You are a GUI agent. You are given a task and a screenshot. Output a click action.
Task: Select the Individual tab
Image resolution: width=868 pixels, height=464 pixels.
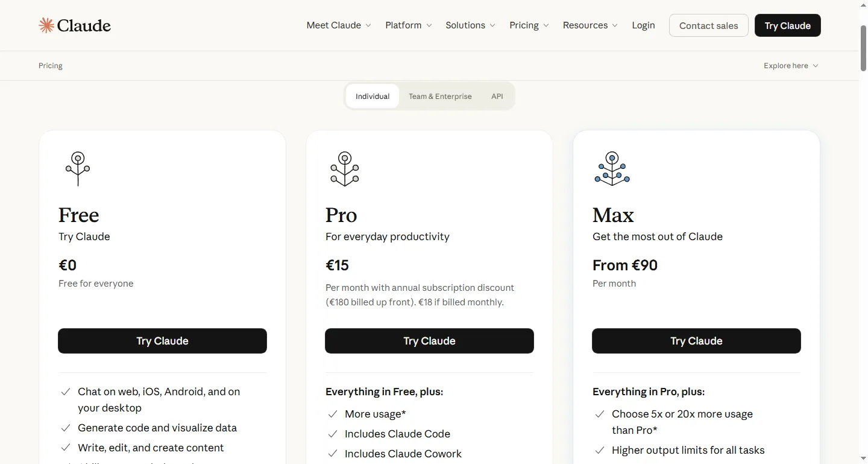373,96
